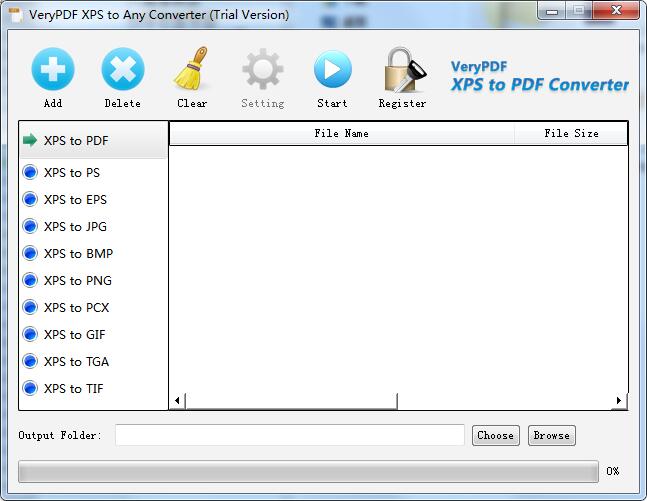Image resolution: width=647 pixels, height=501 pixels.
Task: Pick the XPS to TIF option
Action: [x=73, y=389]
